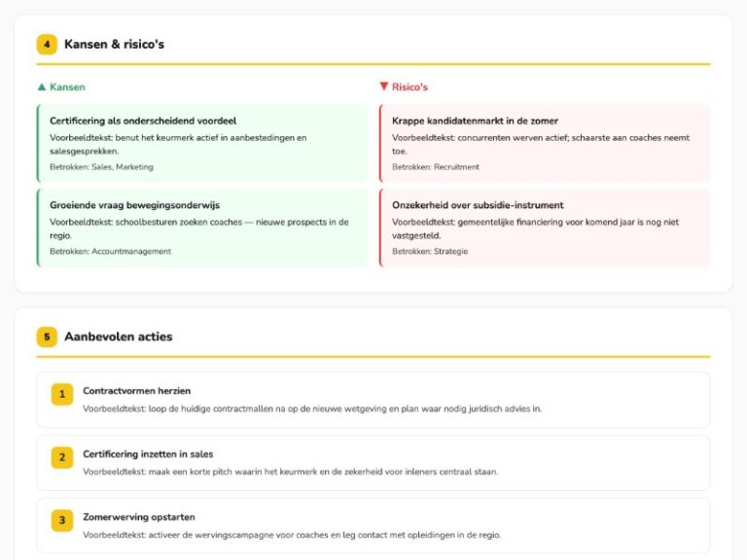This screenshot has width=747, height=560.
Task: Select action title 'Certificering inzetten in sales'
Action: click(x=148, y=454)
